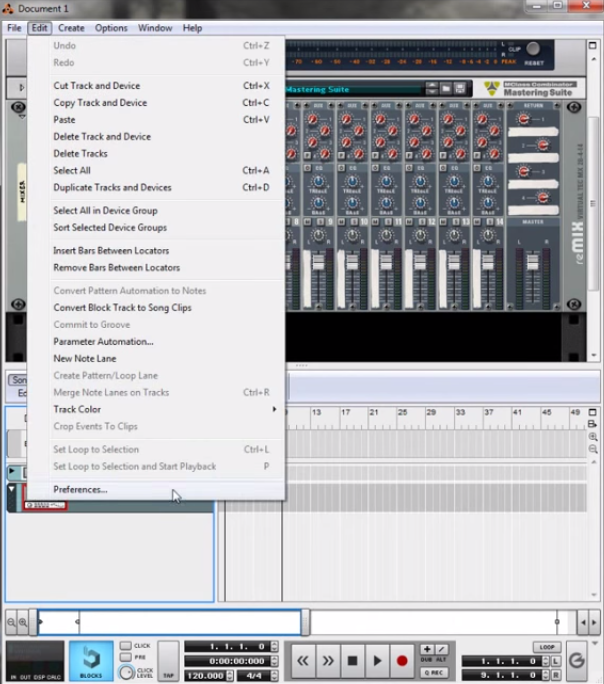604x684 pixels.
Task: Open the Help menu
Action: click(x=192, y=28)
